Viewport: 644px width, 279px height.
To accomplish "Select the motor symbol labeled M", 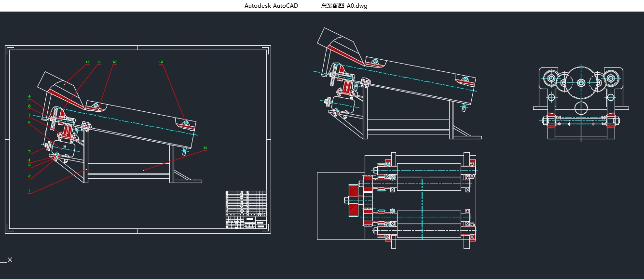I will 65,147.
